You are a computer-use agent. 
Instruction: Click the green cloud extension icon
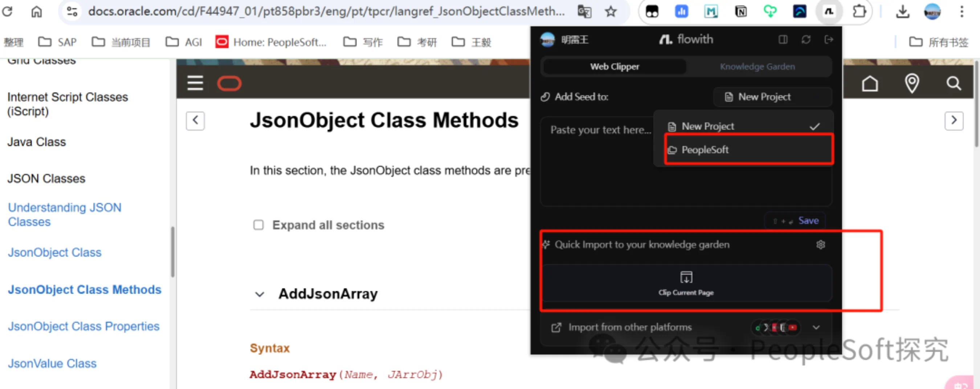point(770,11)
